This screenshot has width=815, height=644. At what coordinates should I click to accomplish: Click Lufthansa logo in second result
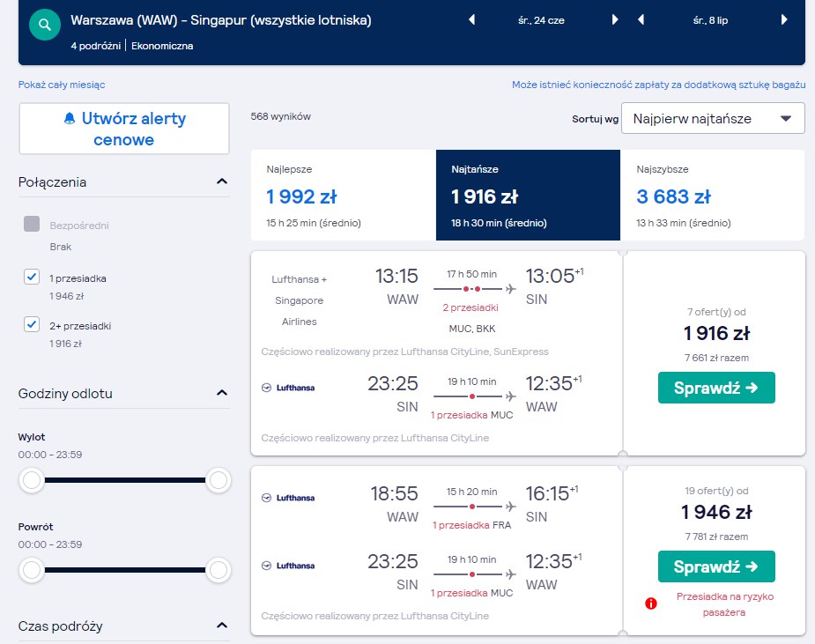[x=288, y=498]
